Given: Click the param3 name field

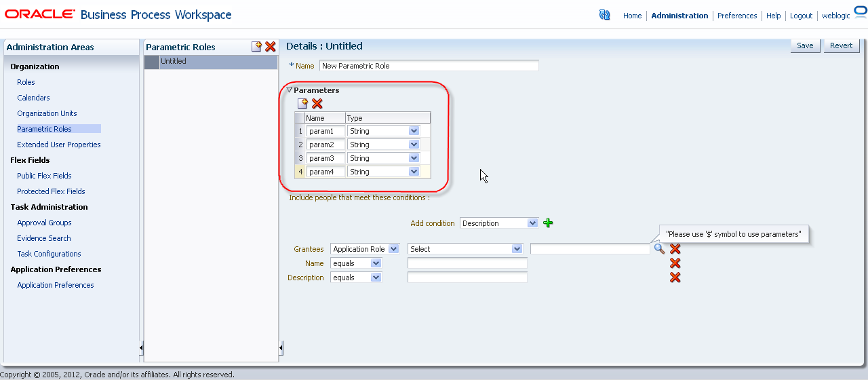Looking at the screenshot, I should click(x=325, y=158).
